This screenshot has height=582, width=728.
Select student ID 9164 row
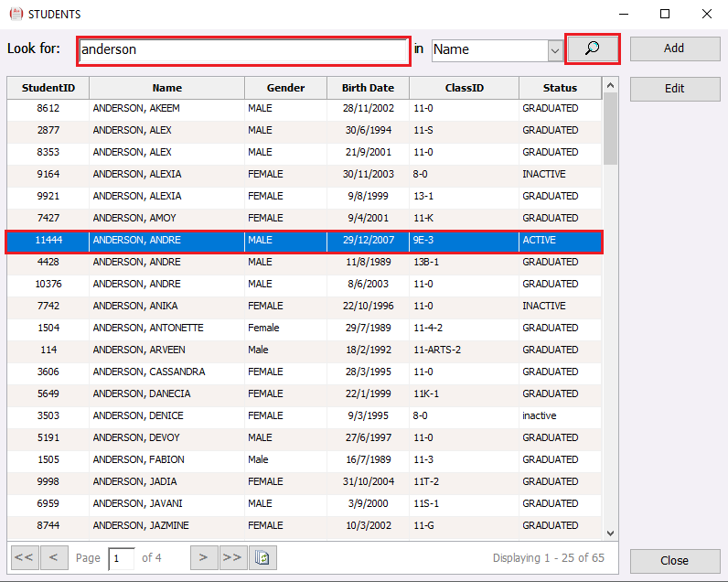(305, 174)
